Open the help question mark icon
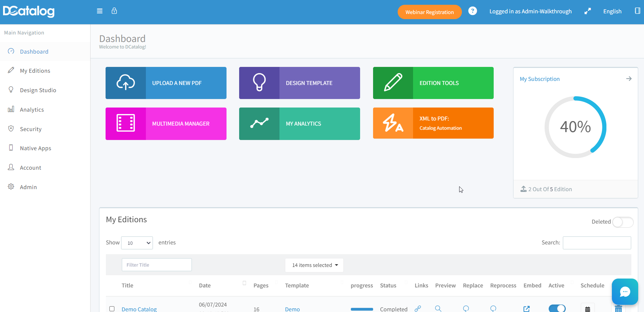644x312 pixels. coord(472,11)
